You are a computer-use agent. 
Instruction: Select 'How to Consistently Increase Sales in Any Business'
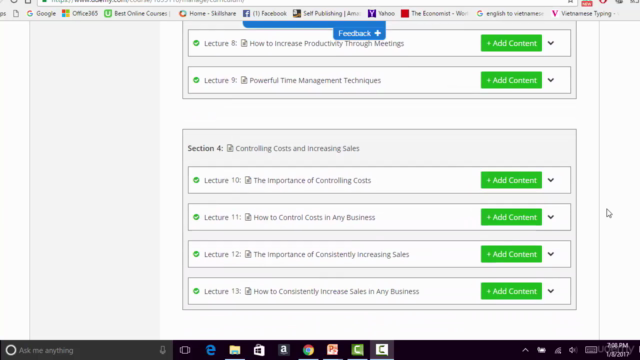[336, 291]
